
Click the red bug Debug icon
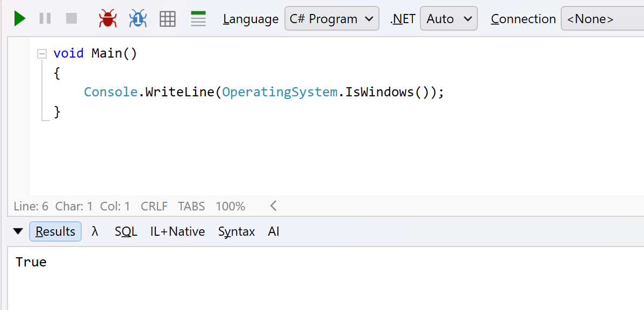tap(108, 18)
